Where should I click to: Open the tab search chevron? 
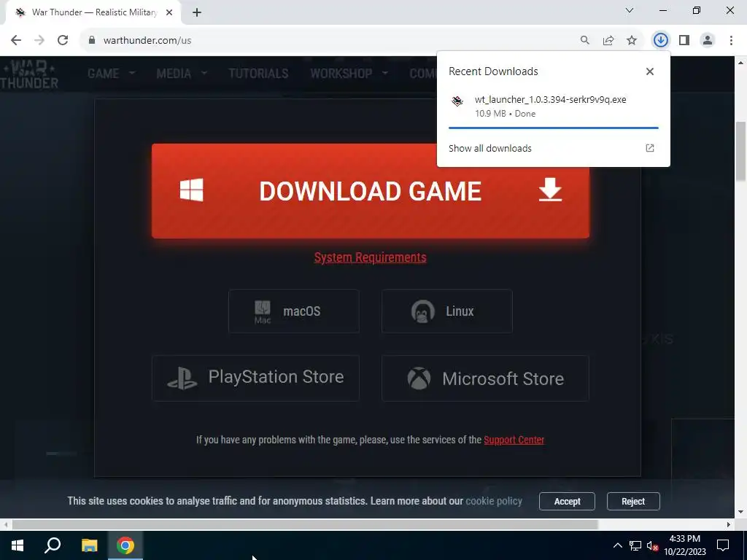pyautogui.click(x=630, y=10)
